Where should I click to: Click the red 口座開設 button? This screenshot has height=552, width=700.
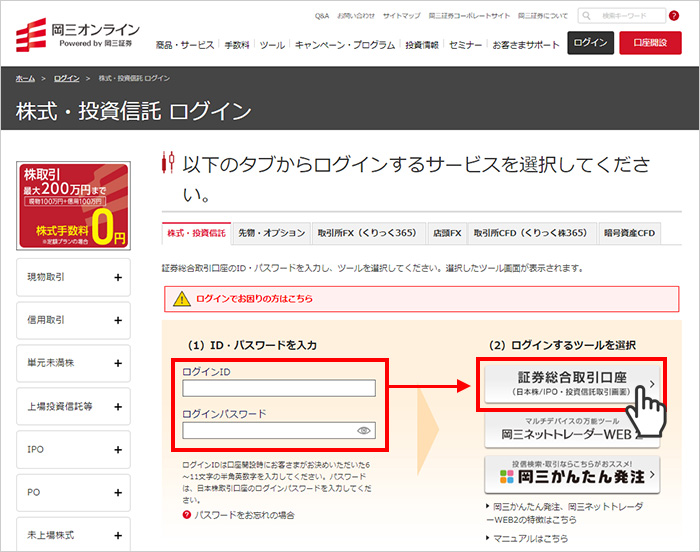(650, 43)
